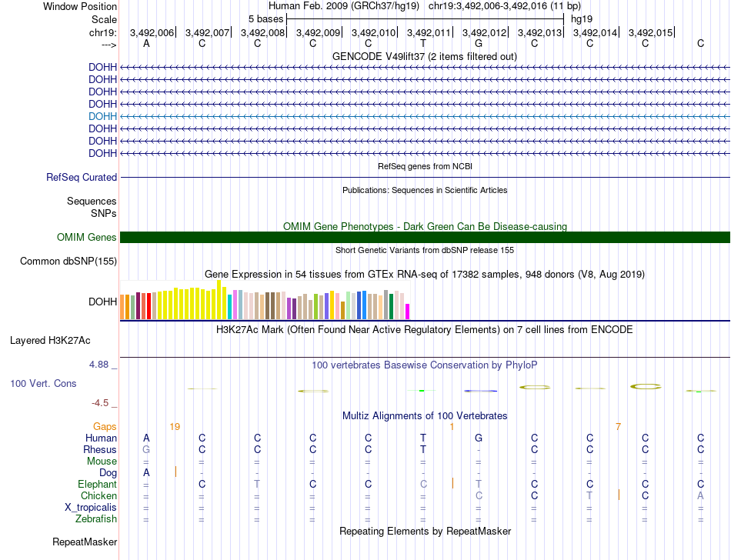
Task: Click the Chicken species label
Action: pos(98,495)
